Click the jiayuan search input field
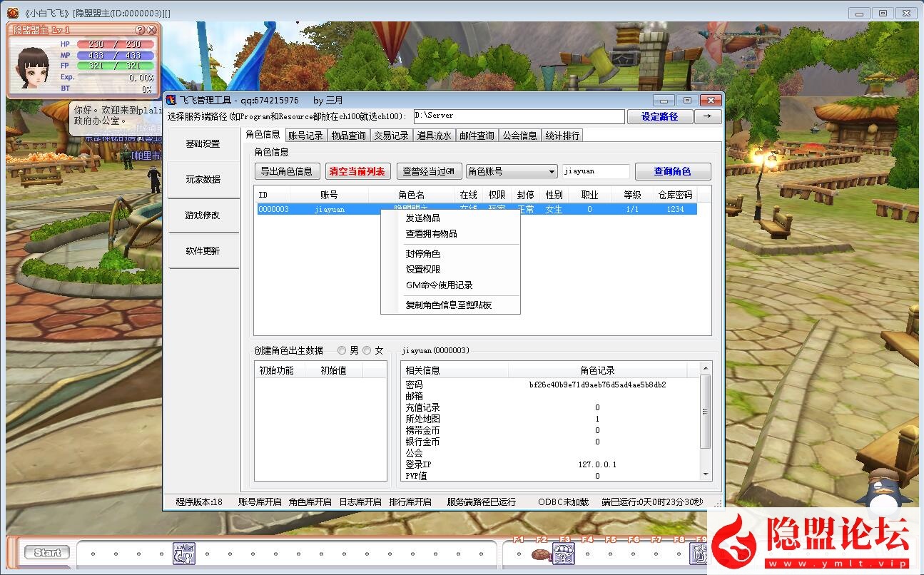Image resolution: width=924 pixels, height=575 pixels. pos(595,171)
